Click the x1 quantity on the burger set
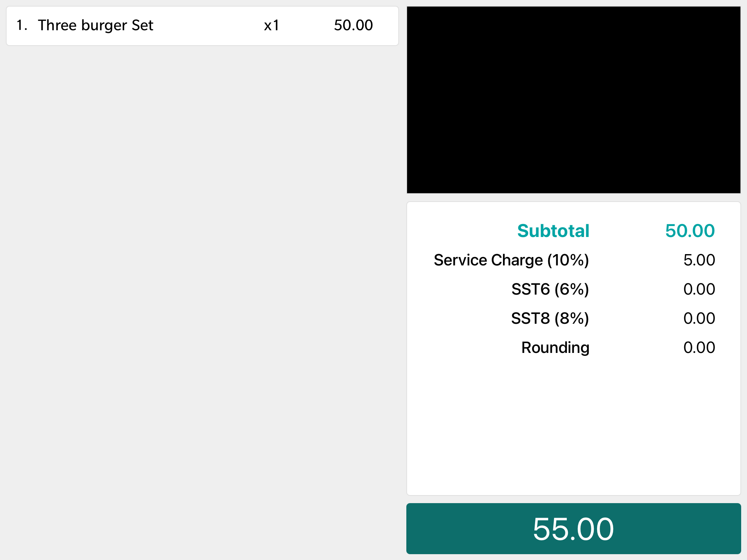The image size is (747, 560). pos(271,26)
